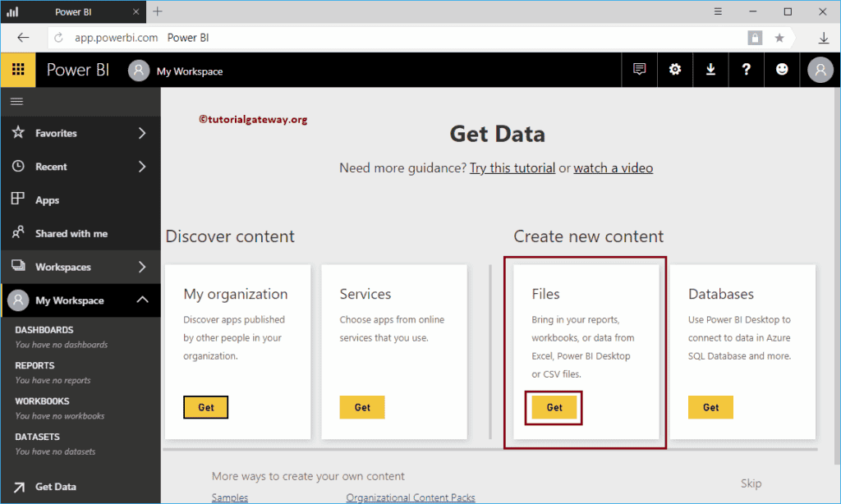Collapse the navigation pane hamburger icon

coord(16,101)
